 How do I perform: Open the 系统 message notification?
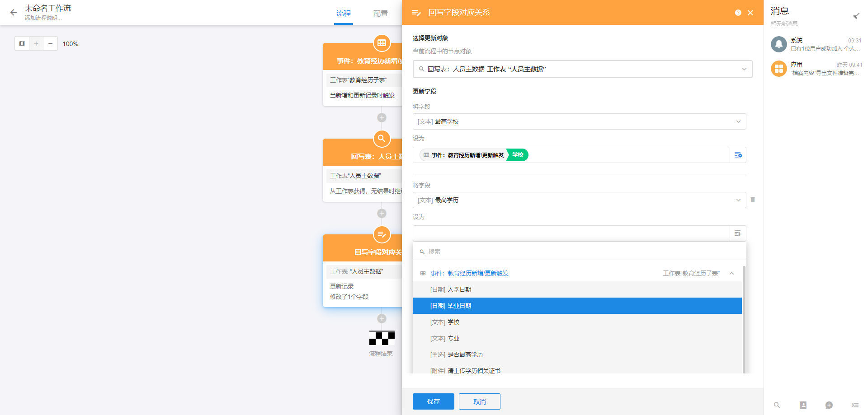(816, 44)
